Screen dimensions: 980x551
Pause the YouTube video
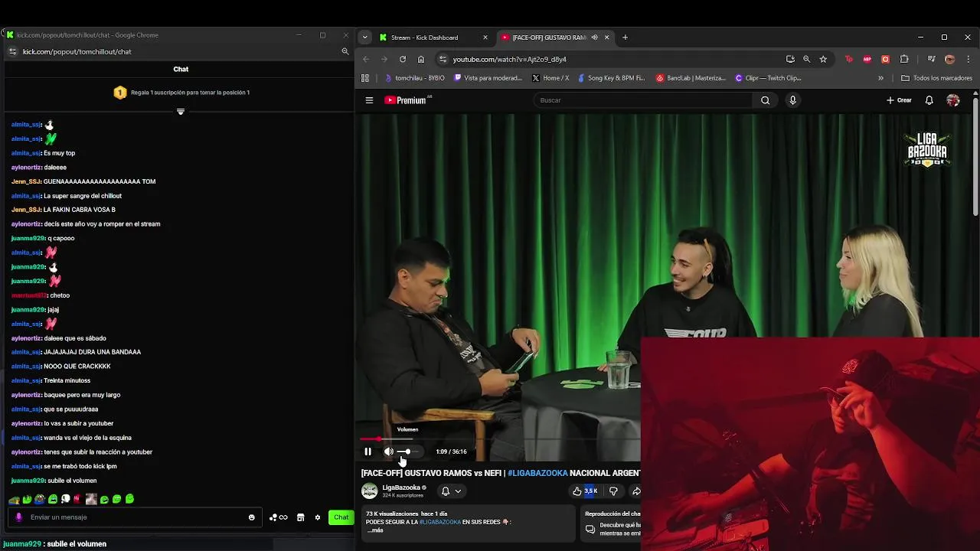(x=367, y=452)
